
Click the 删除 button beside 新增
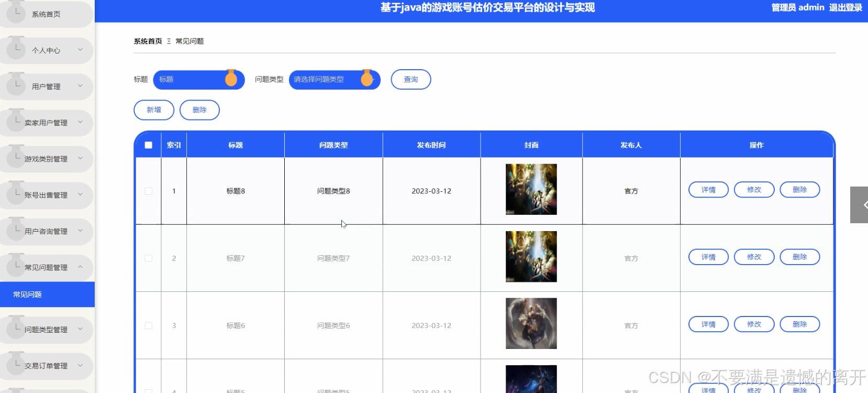[199, 110]
